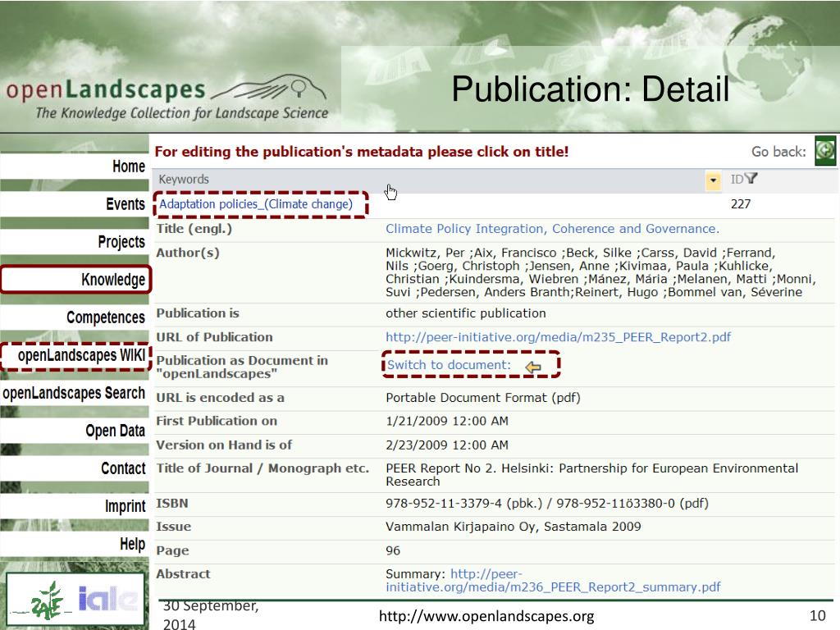
Task: Click the Switch to document link
Action: pos(449,365)
